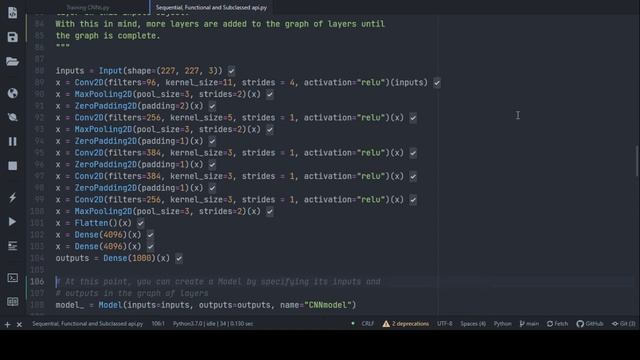Click the '# At this point, you can create' comment
This screenshot has width=640, height=360.
(218, 282)
